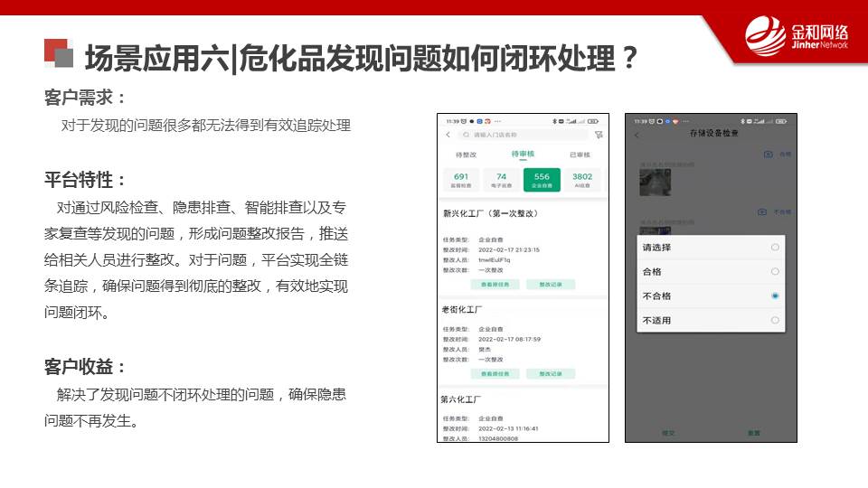868x488 pixels.
Task: Click the 客户收益 heading
Action: point(85,366)
